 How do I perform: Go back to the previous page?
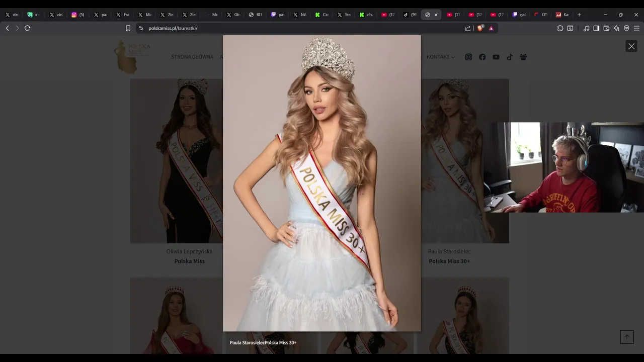tap(7, 28)
